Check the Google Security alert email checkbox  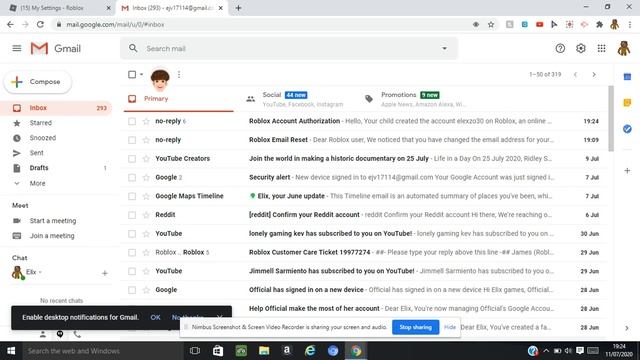(x=132, y=178)
